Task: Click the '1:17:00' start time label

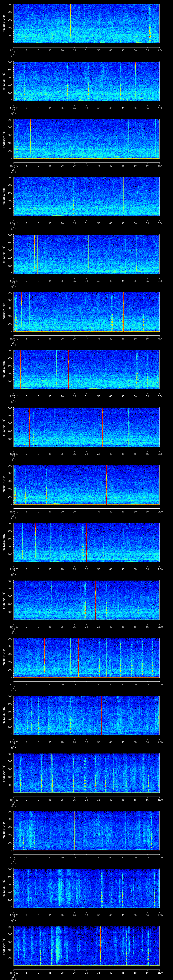Action: [x=14, y=972]
